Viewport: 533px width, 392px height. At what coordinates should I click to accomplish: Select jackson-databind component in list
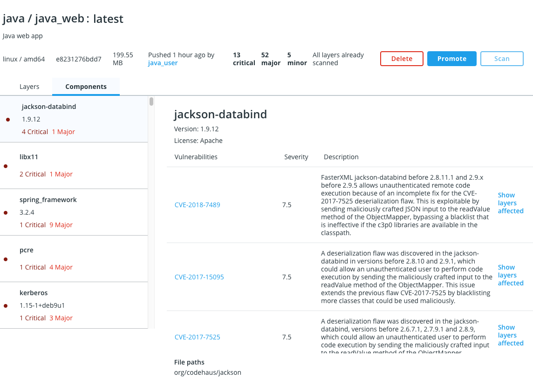(74, 119)
